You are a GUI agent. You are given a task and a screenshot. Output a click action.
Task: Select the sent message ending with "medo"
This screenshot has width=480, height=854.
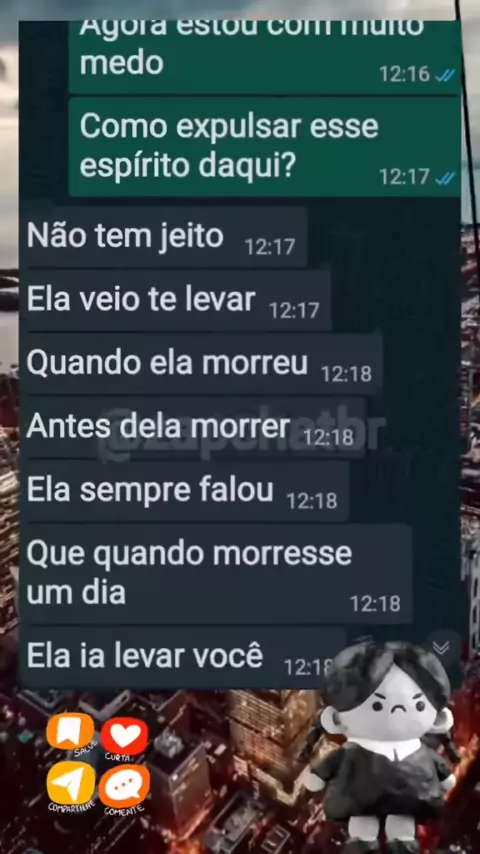point(265,57)
